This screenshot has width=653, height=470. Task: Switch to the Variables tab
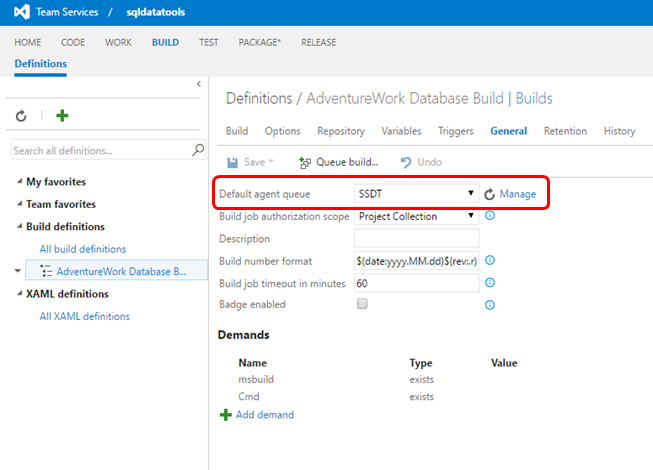pos(401,131)
